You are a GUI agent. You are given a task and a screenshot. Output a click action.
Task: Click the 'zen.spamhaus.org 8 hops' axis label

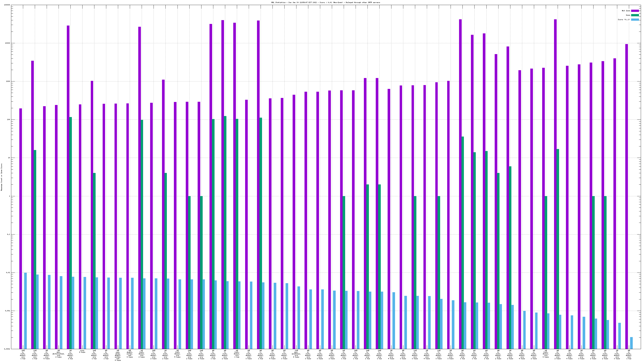point(296,354)
